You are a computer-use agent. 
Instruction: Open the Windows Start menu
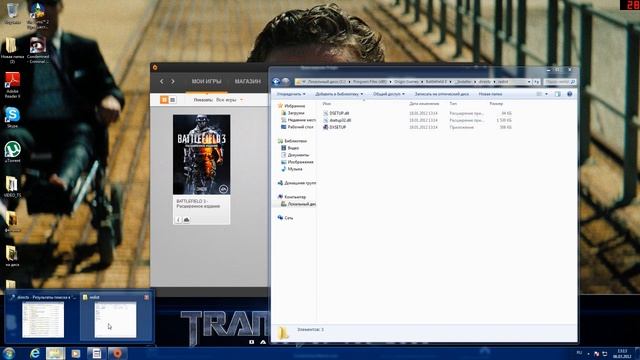click(9, 353)
